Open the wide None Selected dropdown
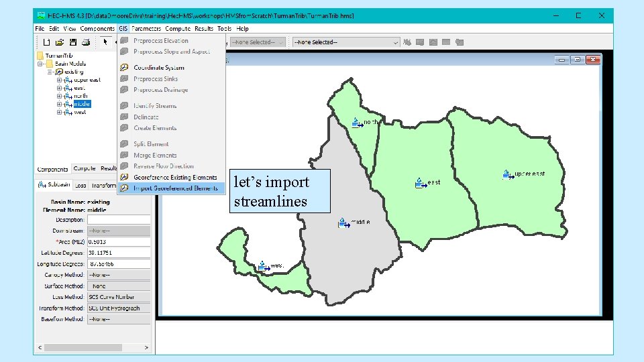 (346, 42)
